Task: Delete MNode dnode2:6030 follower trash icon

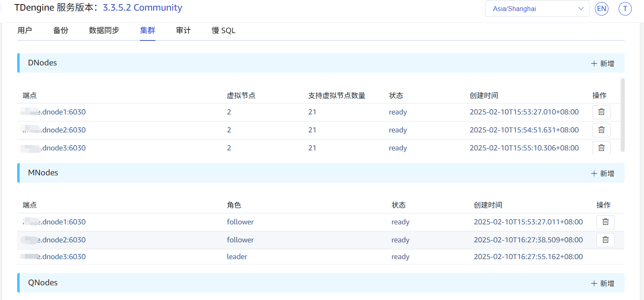Action: pos(605,240)
